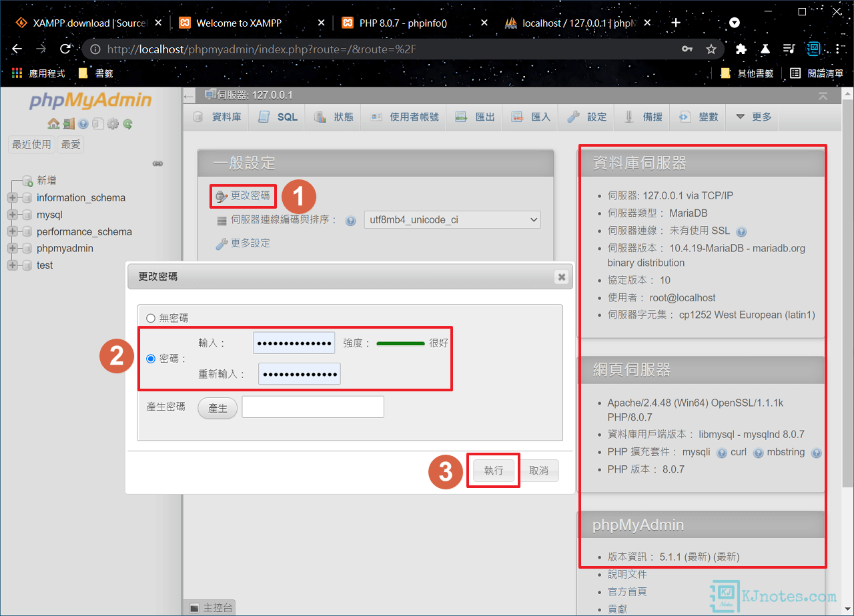Click help icon after mbstring extension
The height and width of the screenshot is (616, 854).
coord(816,453)
